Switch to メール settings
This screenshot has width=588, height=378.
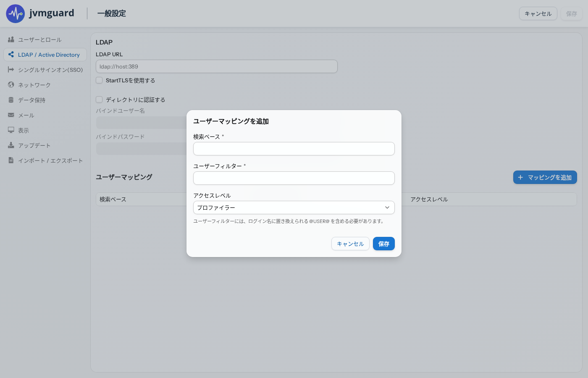point(45,115)
